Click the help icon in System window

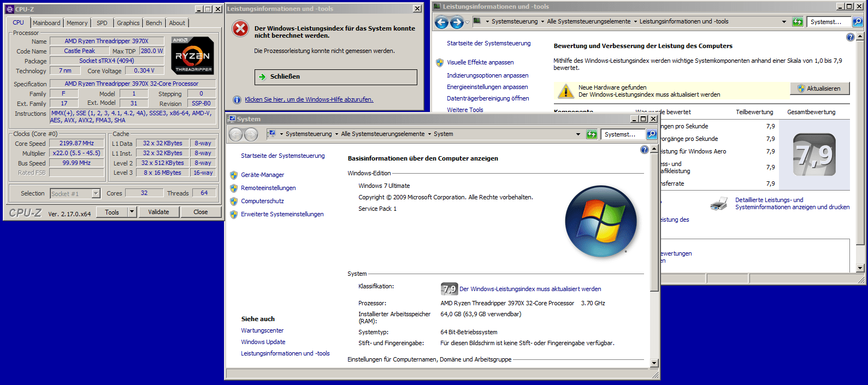[x=645, y=150]
